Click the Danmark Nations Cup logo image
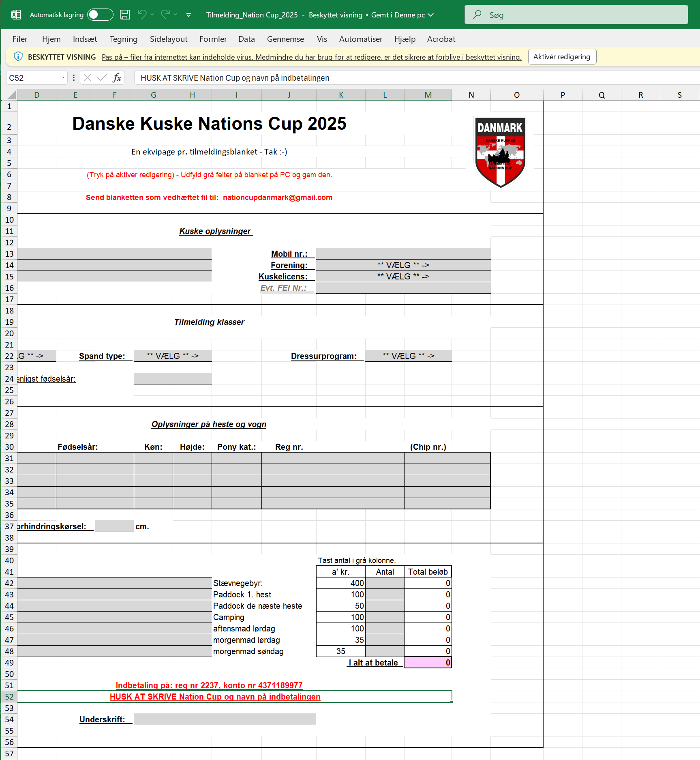 pyautogui.click(x=500, y=152)
